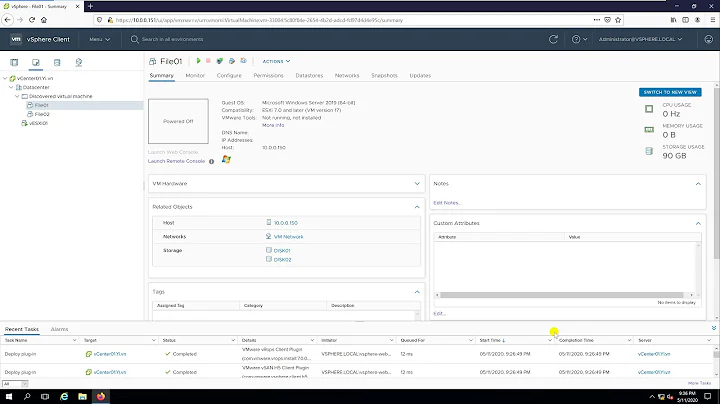Click the browser address bar URL

(259, 20)
